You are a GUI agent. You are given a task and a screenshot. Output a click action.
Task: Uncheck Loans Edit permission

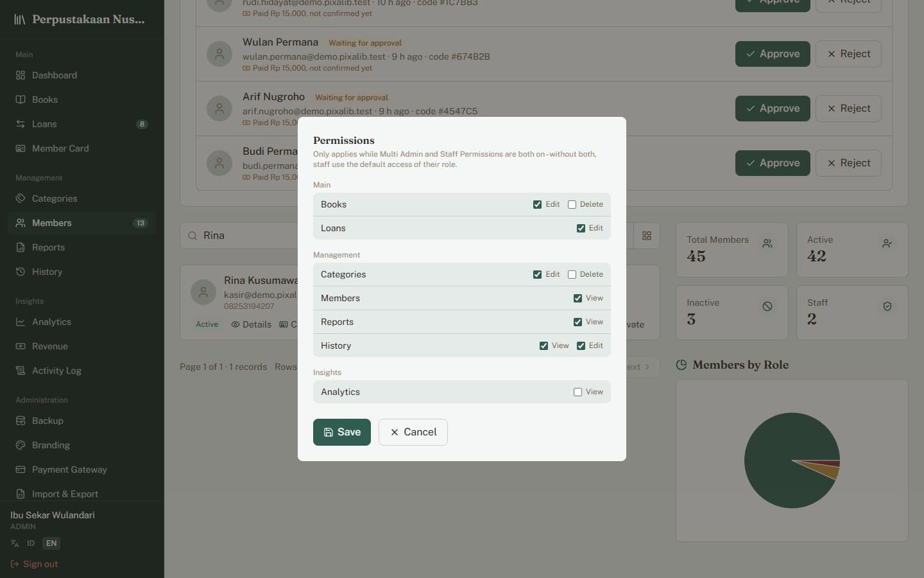point(581,228)
